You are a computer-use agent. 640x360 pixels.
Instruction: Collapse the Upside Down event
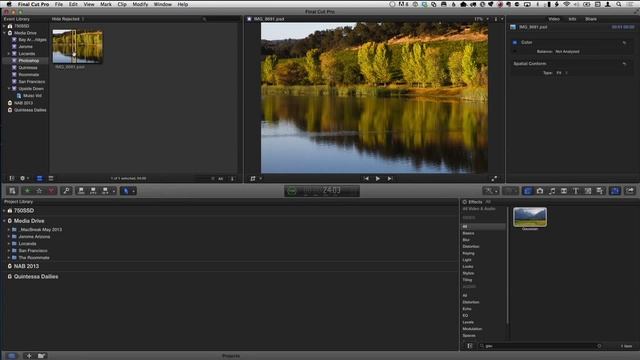point(9,88)
